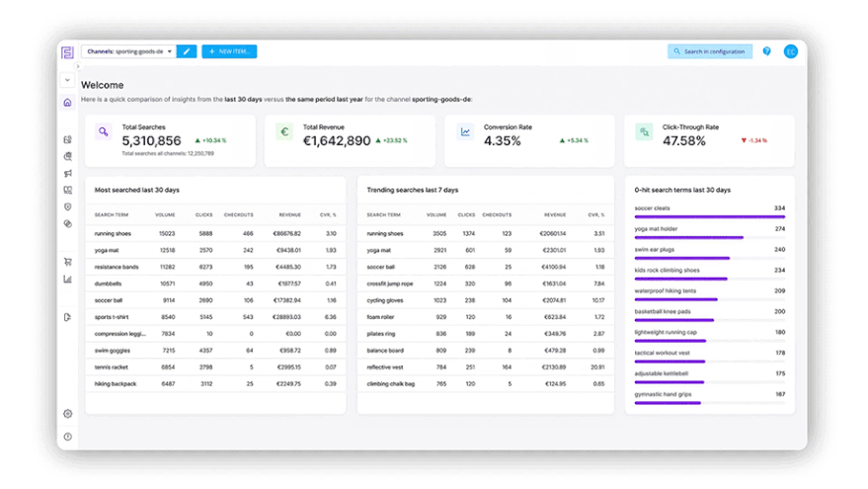The width and height of the screenshot is (868, 489).
Task: Click the €1,642,890 Total Revenue value
Action: pyautogui.click(x=337, y=141)
